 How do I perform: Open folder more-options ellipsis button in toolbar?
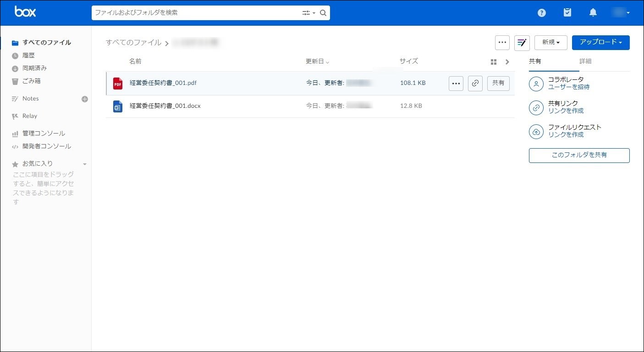coord(502,43)
